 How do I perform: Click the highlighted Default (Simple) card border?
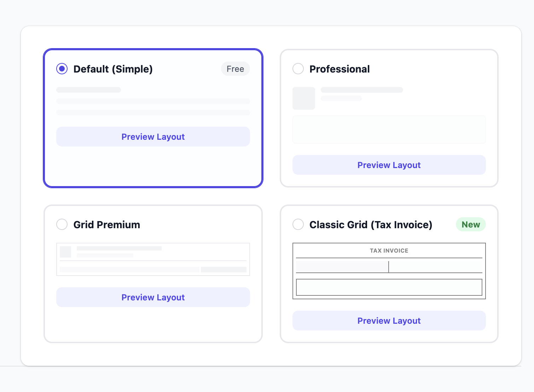point(153,50)
